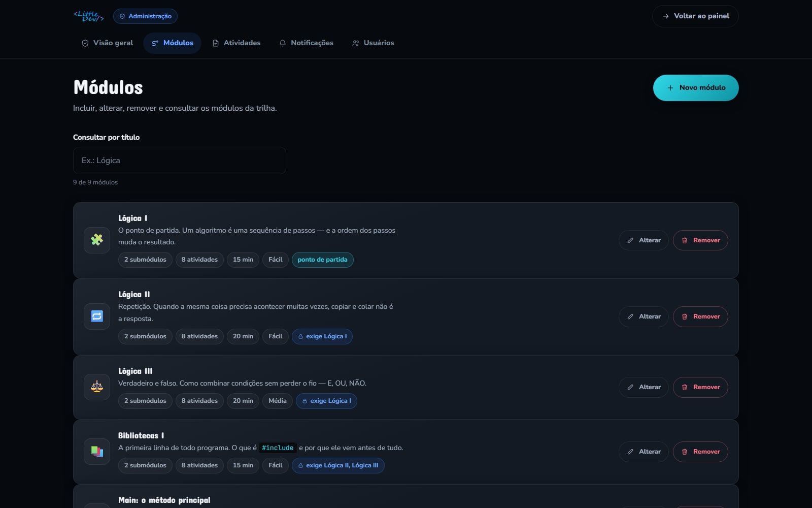Click the 'exige Lógica I' tag on Lógica II
Image resolution: width=812 pixels, height=508 pixels.
pos(322,336)
